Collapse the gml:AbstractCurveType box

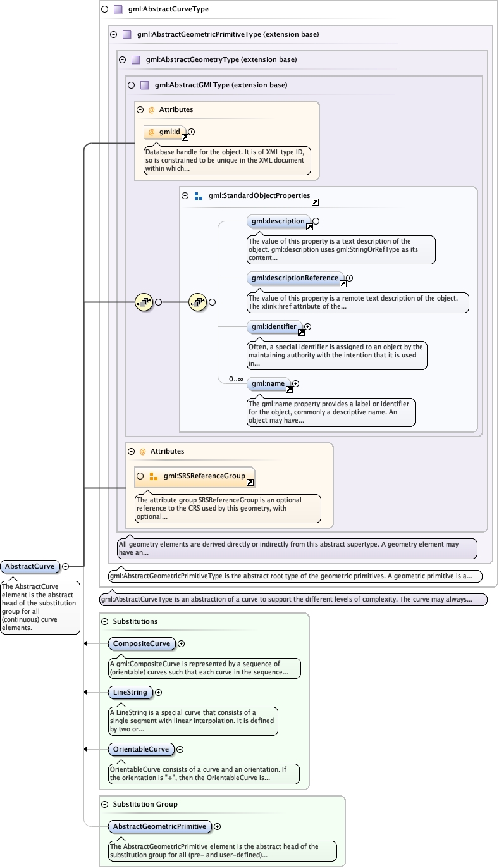(104, 9)
